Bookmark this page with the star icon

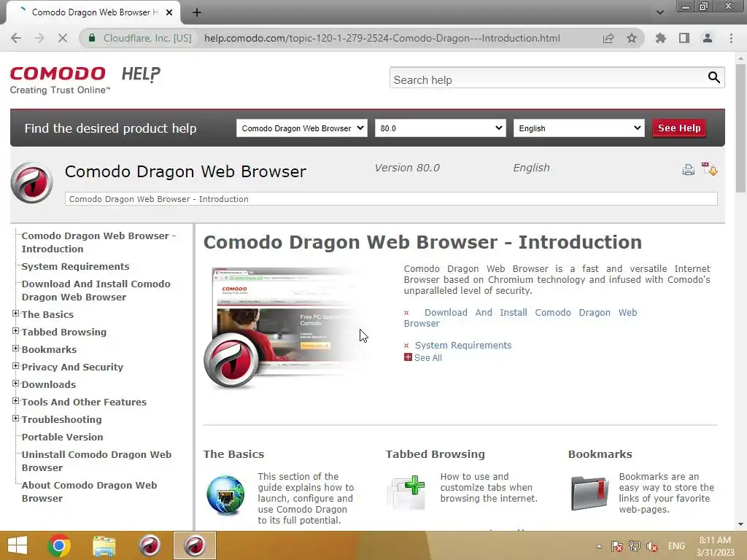tap(632, 38)
